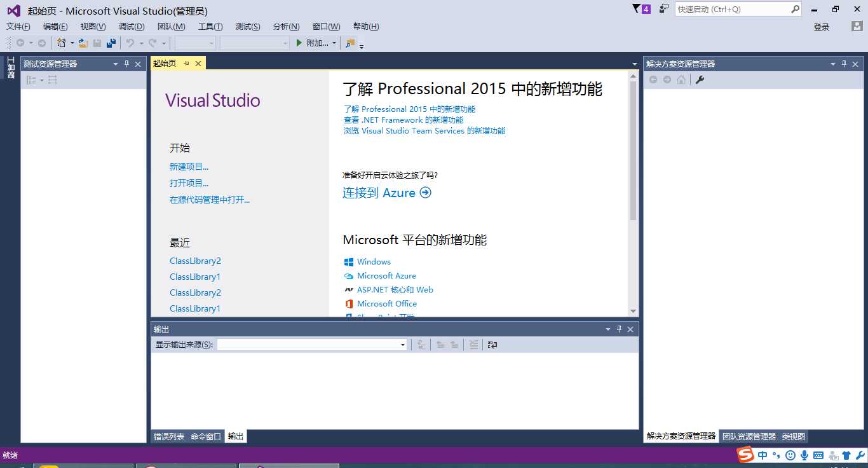The height and width of the screenshot is (468, 868).
Task: Click the ASP.NET 核心和 Web link
Action: tap(395, 290)
